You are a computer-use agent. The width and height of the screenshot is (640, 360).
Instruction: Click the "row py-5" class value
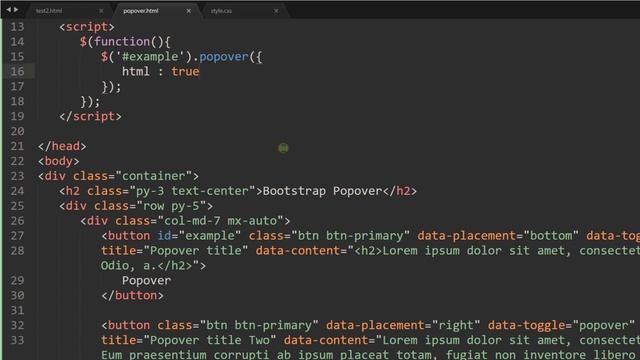point(171,206)
